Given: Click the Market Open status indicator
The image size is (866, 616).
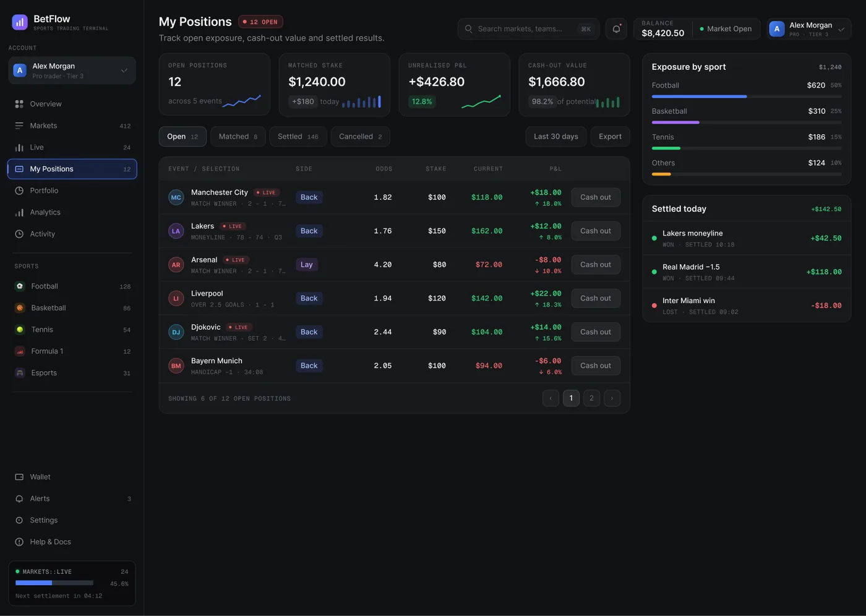Looking at the screenshot, I should (x=726, y=29).
